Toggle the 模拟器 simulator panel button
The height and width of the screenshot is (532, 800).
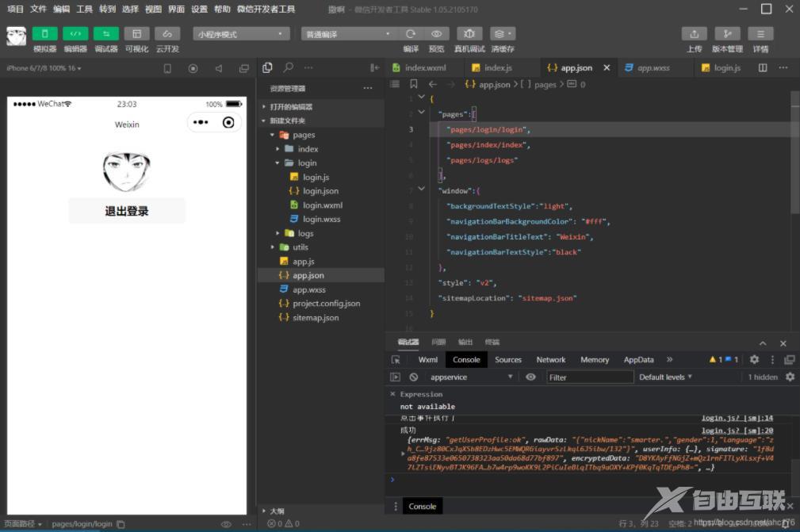[44, 34]
